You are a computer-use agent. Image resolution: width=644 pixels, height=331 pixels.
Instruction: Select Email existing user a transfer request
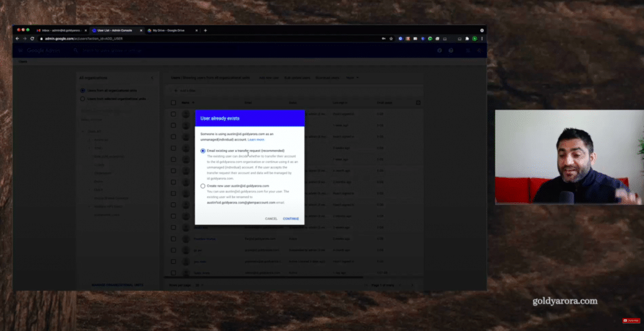(203, 151)
